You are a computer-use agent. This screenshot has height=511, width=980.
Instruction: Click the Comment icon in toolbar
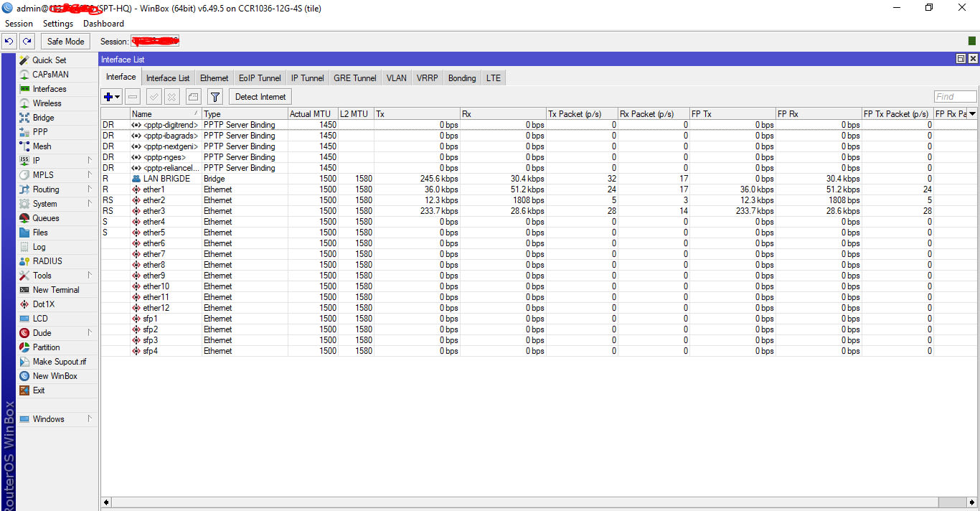click(193, 97)
